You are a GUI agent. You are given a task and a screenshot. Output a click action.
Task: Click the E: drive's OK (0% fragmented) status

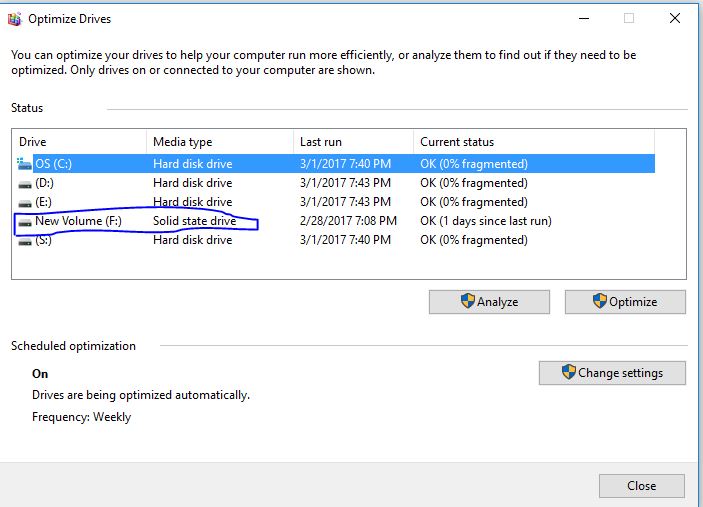(473, 202)
